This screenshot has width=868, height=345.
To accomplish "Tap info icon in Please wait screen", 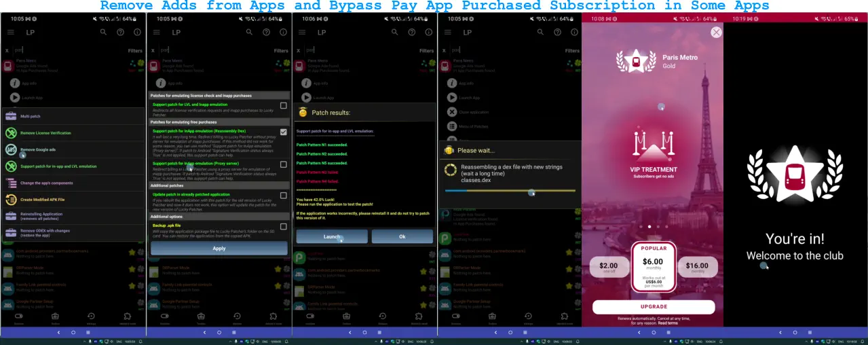I will [575, 32].
